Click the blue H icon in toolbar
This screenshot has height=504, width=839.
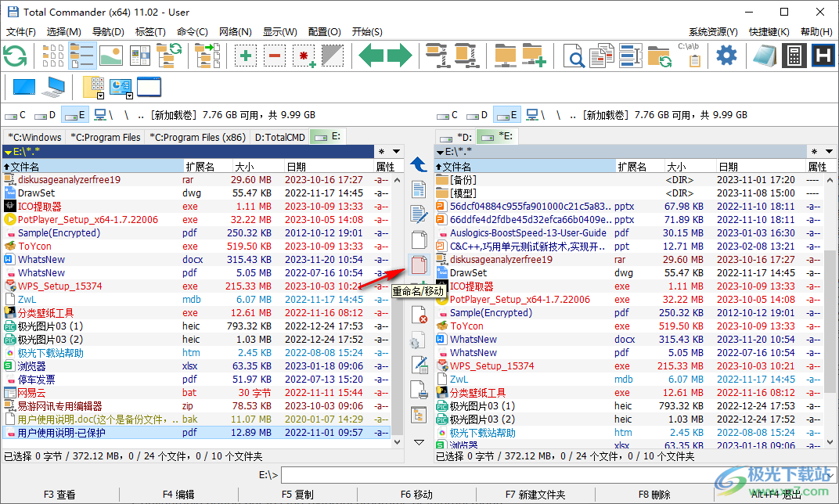click(823, 56)
